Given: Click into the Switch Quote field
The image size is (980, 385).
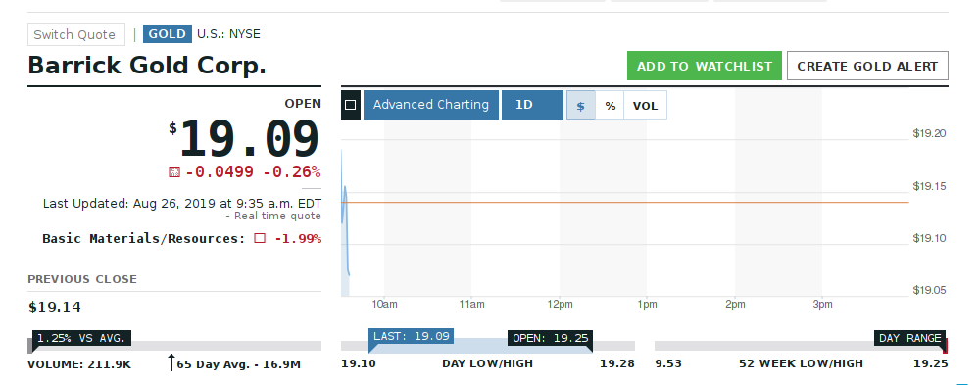Looking at the screenshot, I should pyautogui.click(x=76, y=34).
